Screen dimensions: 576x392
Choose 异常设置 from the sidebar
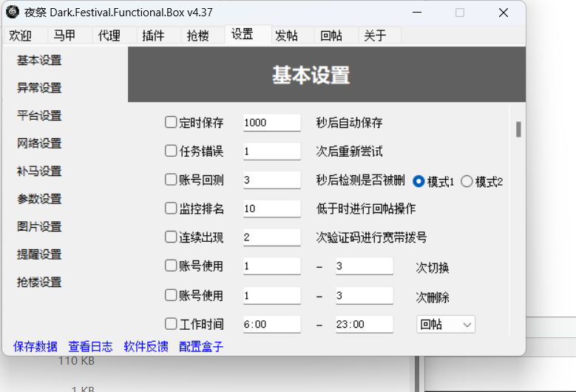39,88
